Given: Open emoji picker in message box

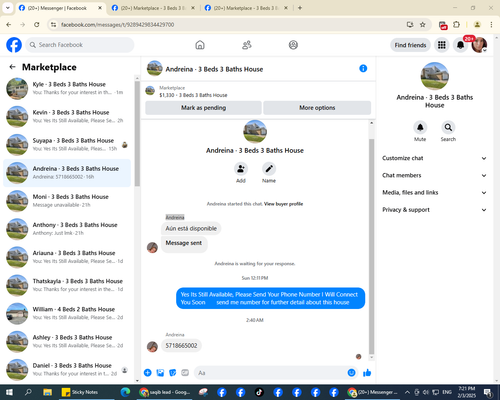Looking at the screenshot, I should (x=351, y=373).
